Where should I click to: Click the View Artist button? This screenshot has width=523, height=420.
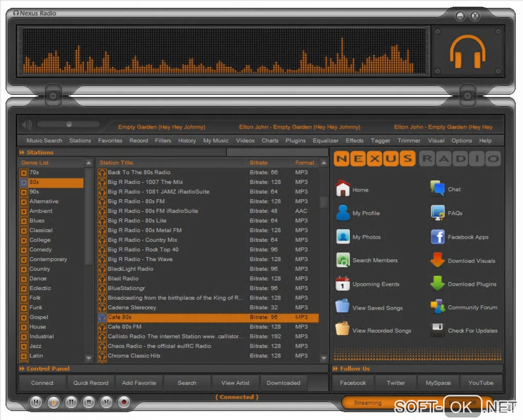pos(235,383)
